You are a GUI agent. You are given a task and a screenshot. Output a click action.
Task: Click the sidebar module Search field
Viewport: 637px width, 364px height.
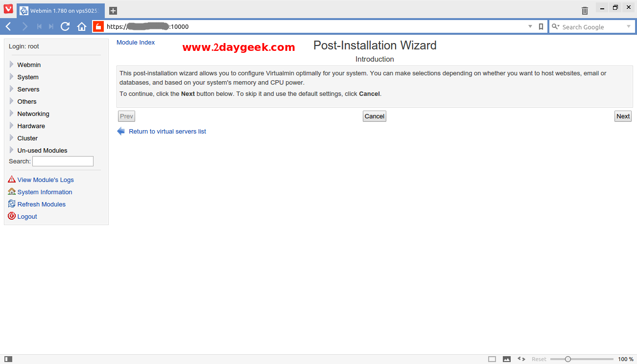click(63, 161)
